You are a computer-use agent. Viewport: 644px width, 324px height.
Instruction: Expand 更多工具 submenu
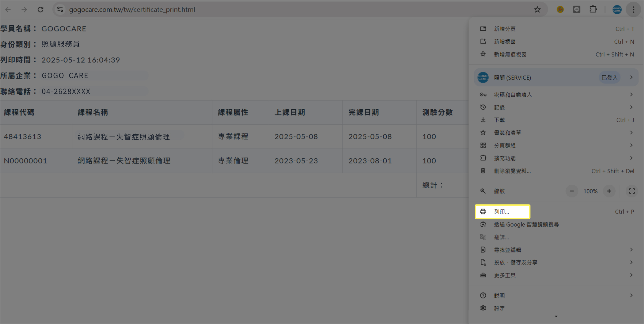(x=556, y=275)
